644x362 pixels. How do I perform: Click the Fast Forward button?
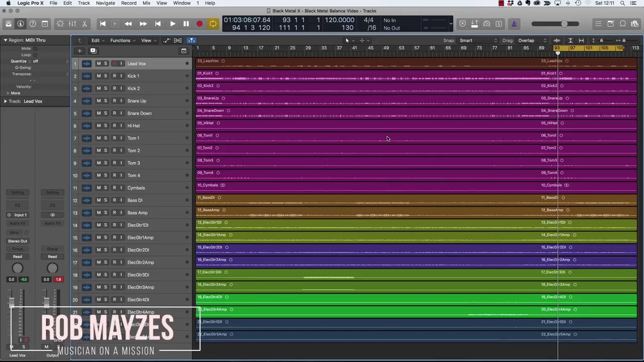(x=143, y=24)
